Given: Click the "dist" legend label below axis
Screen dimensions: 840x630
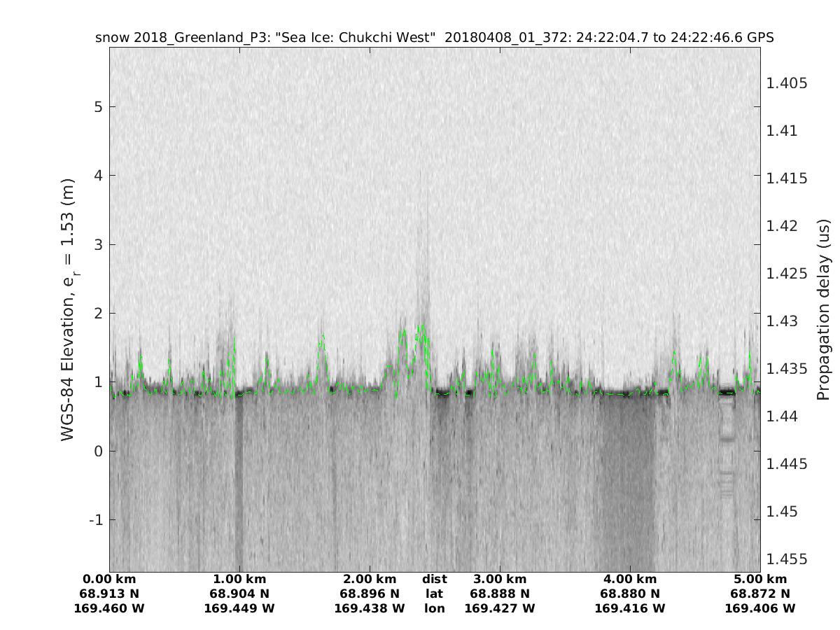Looking at the screenshot, I should [x=434, y=579].
